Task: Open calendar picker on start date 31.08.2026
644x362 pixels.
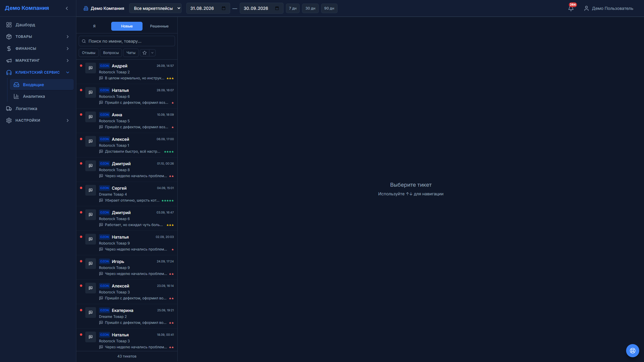Action: click(224, 8)
